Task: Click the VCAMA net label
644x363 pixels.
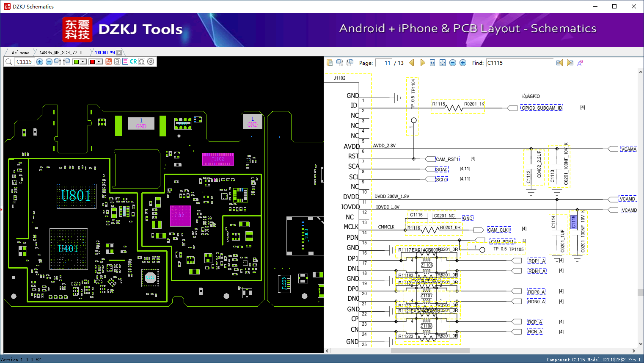Action: tap(628, 149)
